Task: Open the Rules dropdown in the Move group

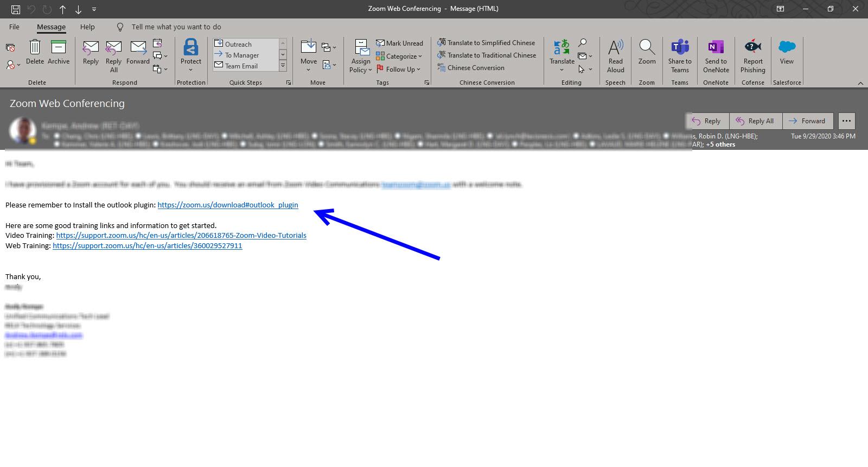Action: point(329,47)
